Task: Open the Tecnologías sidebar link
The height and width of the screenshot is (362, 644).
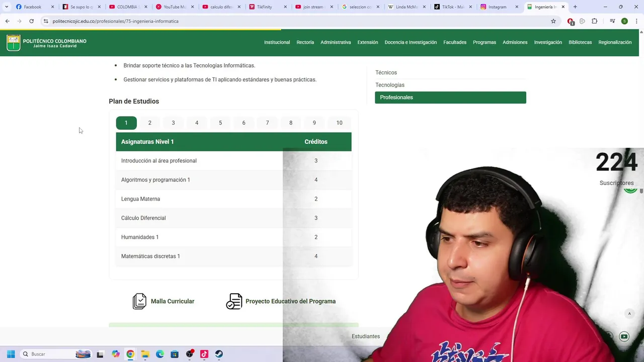Action: pos(390,85)
